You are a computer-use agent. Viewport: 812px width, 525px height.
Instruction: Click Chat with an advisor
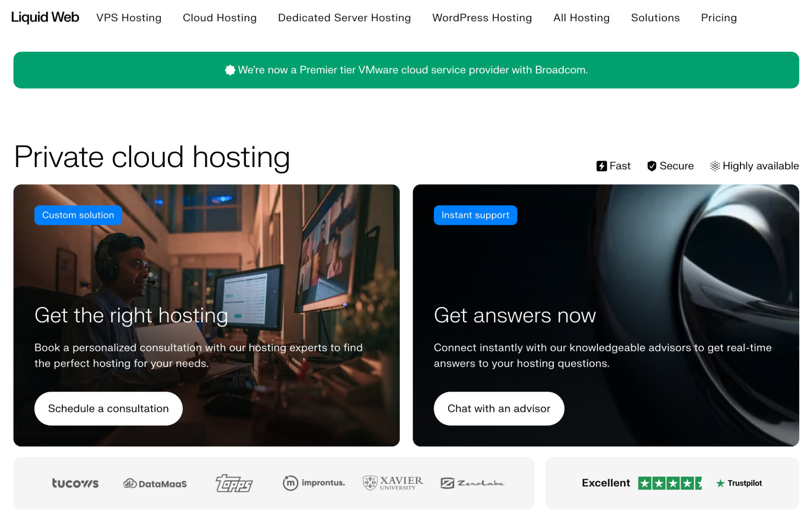499,408
